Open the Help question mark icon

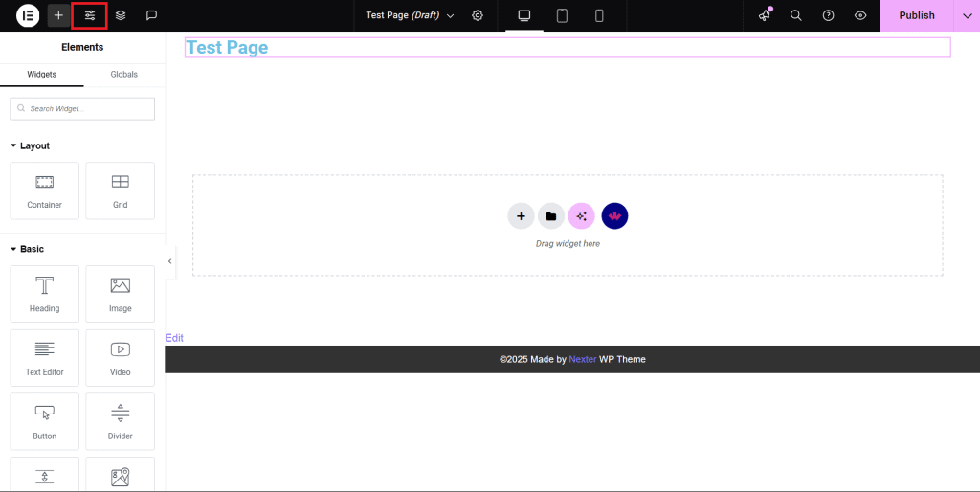[x=829, y=15]
